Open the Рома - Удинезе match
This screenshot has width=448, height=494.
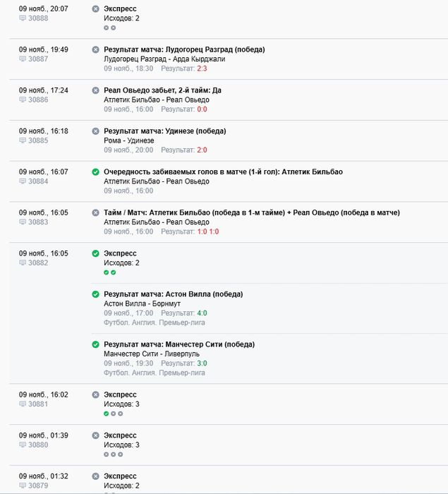128,140
